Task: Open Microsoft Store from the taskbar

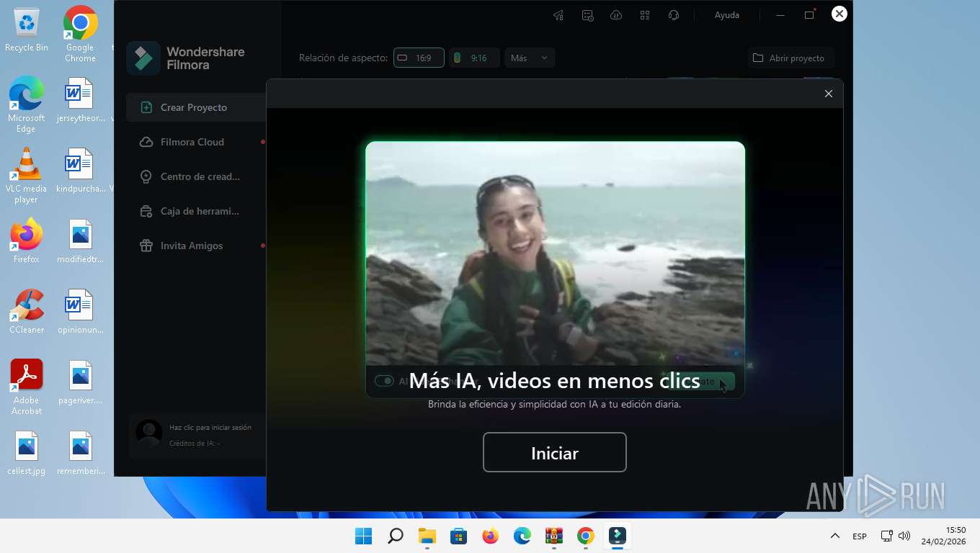Action: pyautogui.click(x=459, y=536)
